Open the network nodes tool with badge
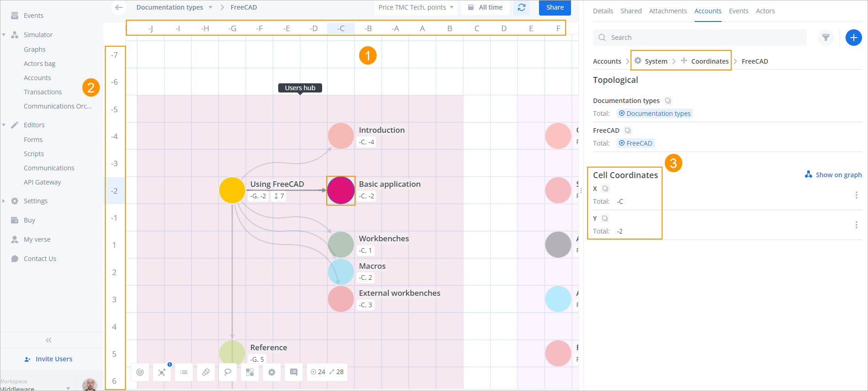This screenshot has height=391, width=868. [x=162, y=372]
